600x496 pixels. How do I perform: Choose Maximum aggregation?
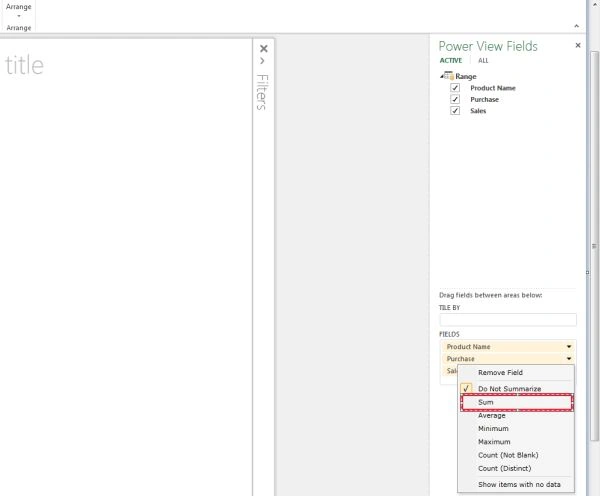tap(516, 442)
